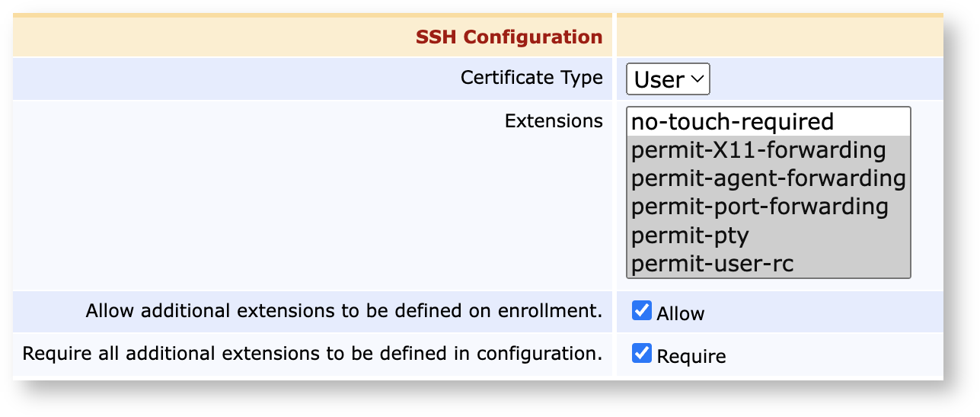
Task: Click the Extensions field label
Action: (554, 120)
